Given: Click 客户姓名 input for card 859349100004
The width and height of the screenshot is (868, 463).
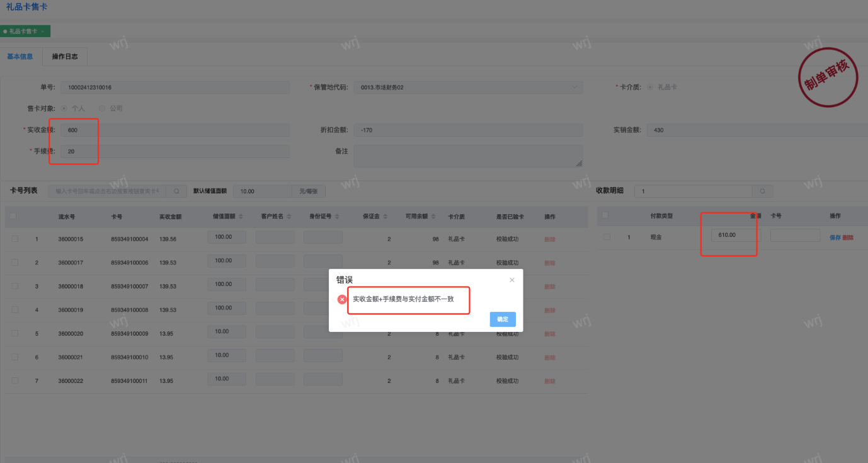Looking at the screenshot, I should point(275,237).
